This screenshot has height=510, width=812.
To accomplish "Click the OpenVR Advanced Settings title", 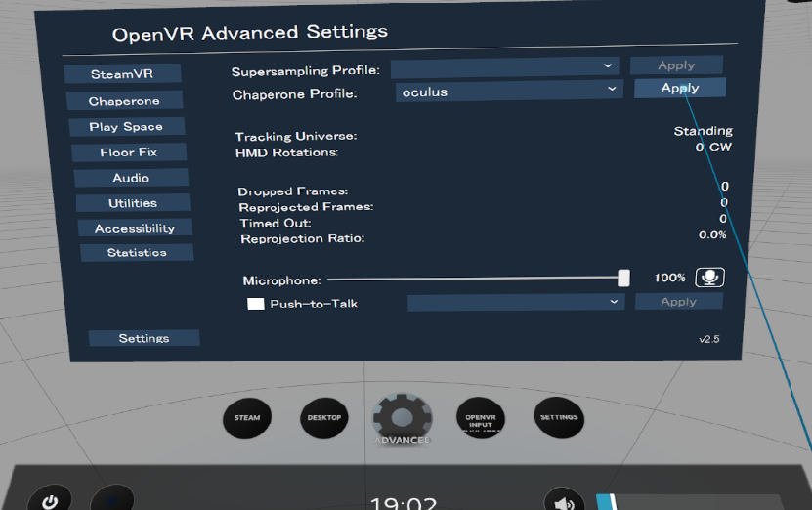I will (249, 33).
